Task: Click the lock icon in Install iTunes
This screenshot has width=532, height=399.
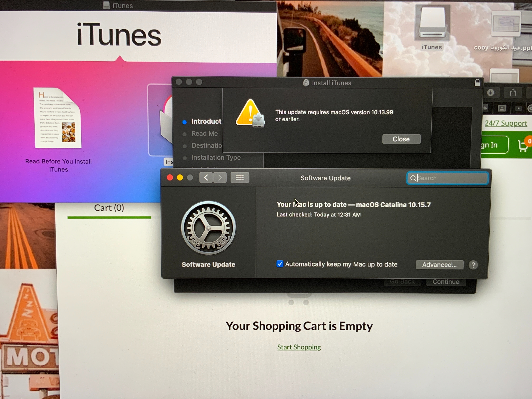Action: pos(477,83)
